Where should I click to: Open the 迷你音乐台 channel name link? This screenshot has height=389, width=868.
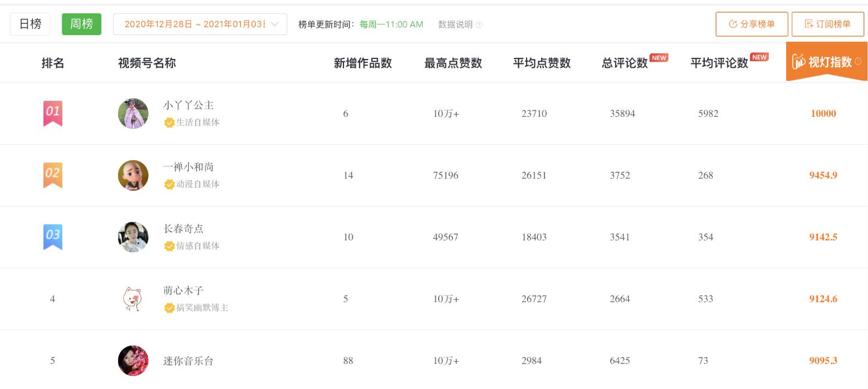pyautogui.click(x=188, y=361)
